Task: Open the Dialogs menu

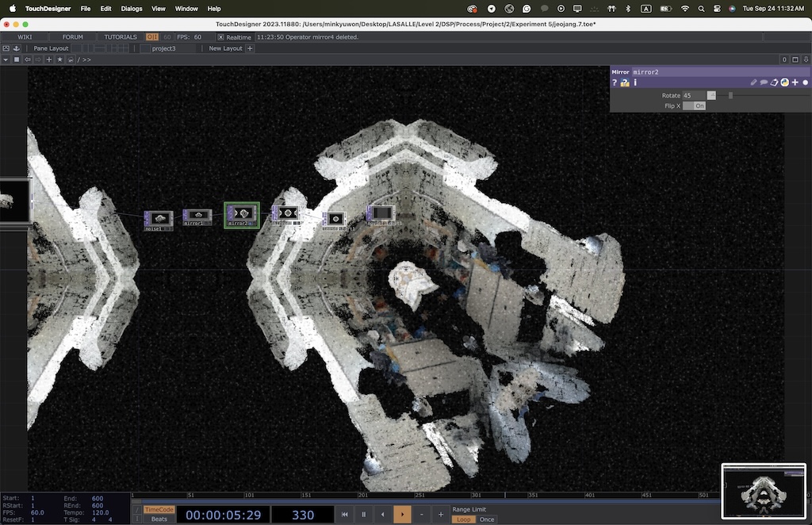Action: (132, 9)
